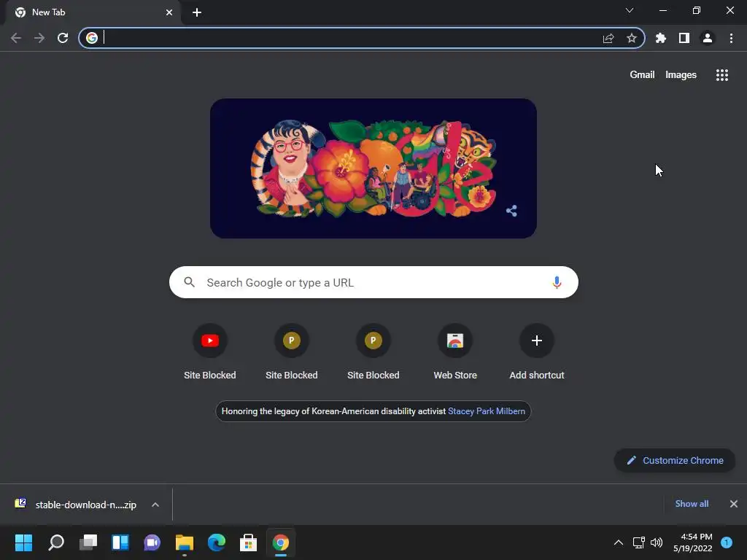Open the Web Store shortcut
Viewport: 747px width, 560px height.
point(455,352)
